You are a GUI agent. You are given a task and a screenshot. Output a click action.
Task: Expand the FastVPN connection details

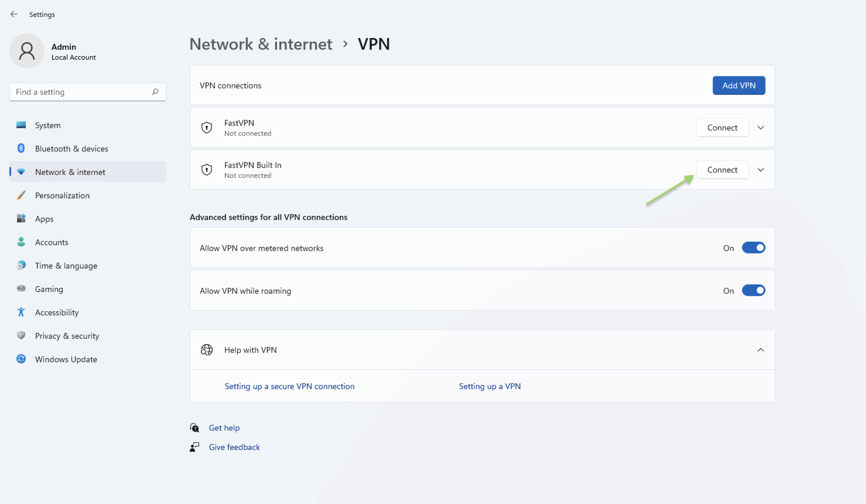[761, 128]
